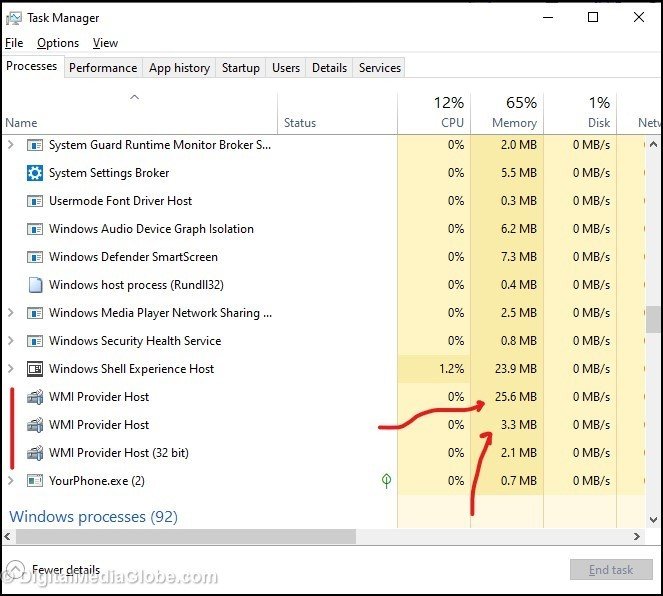This screenshot has height=596, width=663.
Task: Select the System Settings Broker process
Action: click(323, 173)
